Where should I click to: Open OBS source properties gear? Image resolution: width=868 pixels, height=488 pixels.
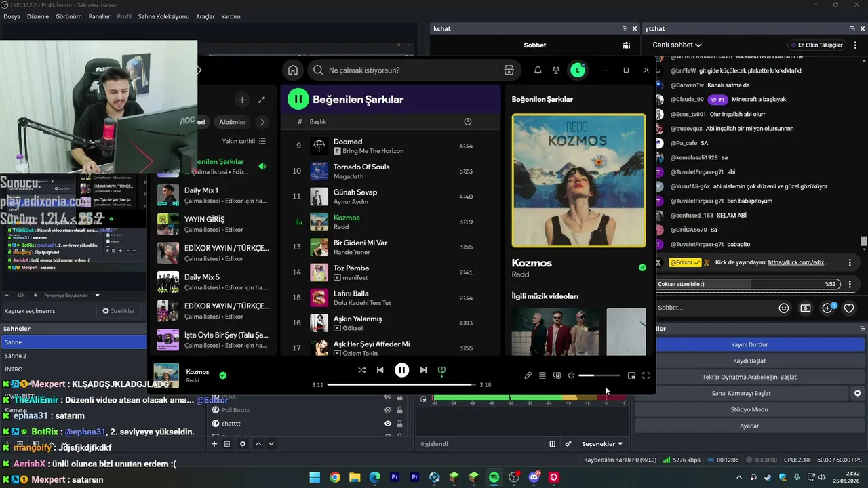(243, 444)
